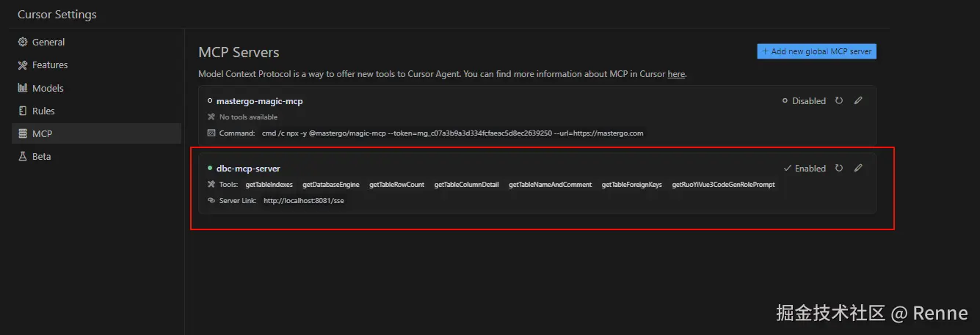The width and height of the screenshot is (980, 335).
Task: Edit the dbc-mcp-server configuration
Action: [x=858, y=169]
